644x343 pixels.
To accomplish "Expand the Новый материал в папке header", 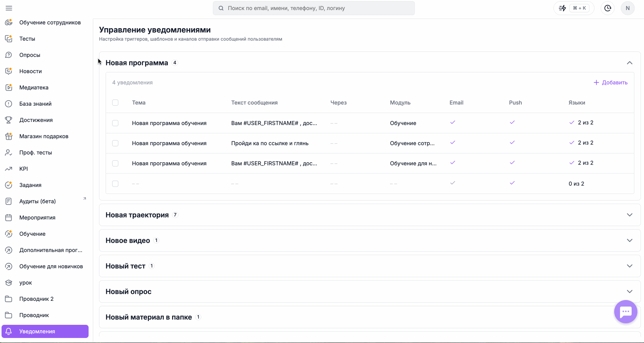I will point(370,317).
